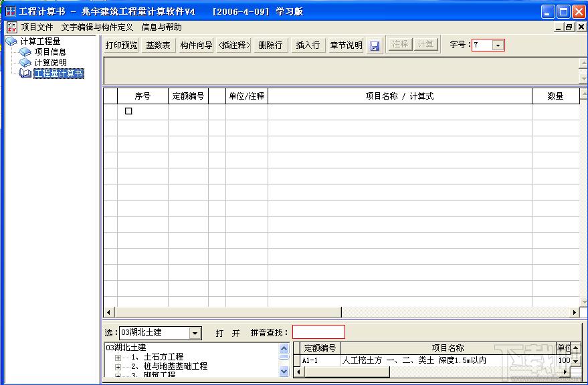588x385 pixels.
Task: Click the 2、桩与地基基础工程 tree label
Action: click(169, 366)
